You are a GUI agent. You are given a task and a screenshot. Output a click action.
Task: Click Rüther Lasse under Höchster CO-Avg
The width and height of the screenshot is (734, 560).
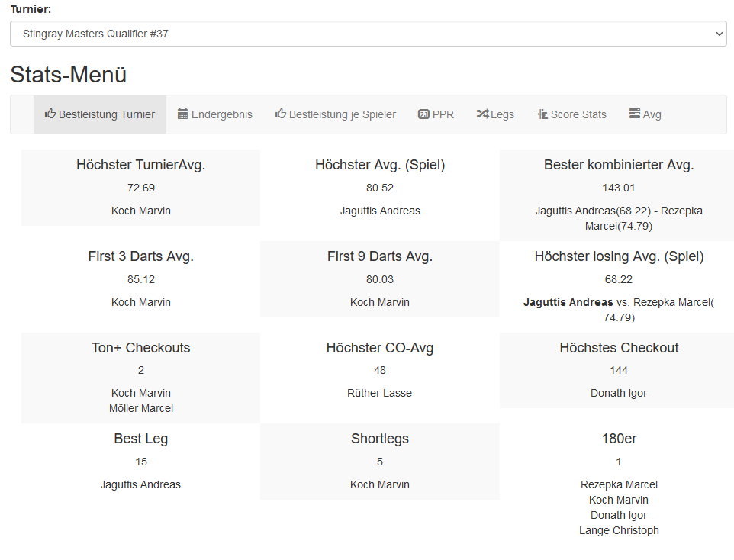point(380,393)
